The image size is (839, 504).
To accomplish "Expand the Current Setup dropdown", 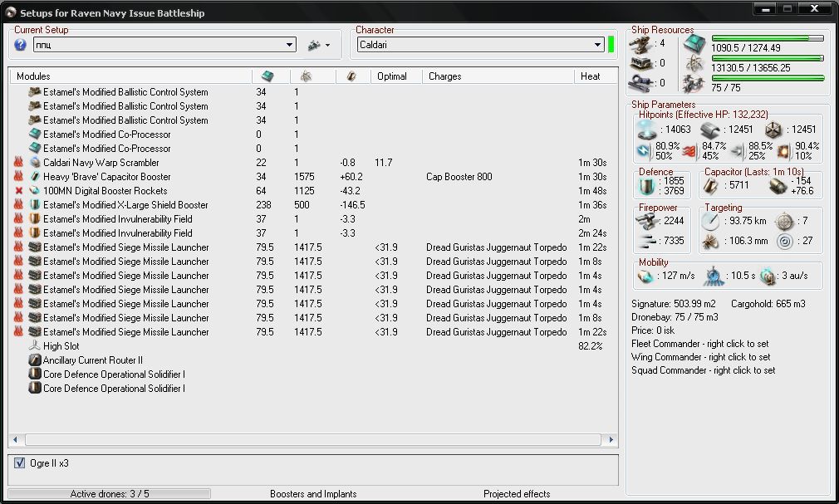I will point(289,45).
